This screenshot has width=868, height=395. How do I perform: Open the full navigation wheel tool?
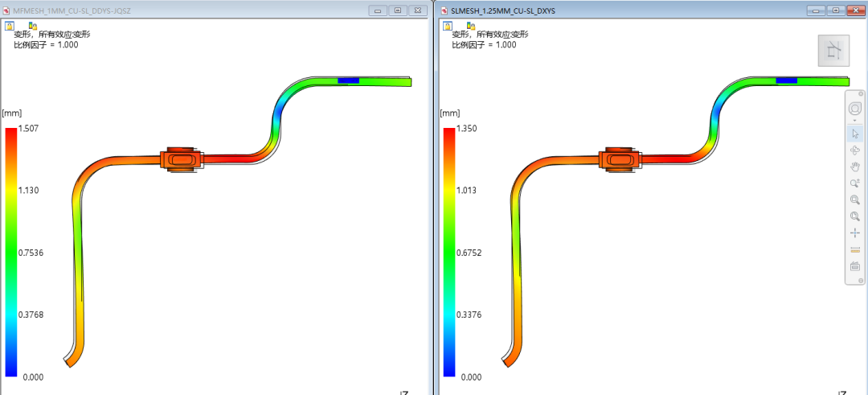(854, 109)
